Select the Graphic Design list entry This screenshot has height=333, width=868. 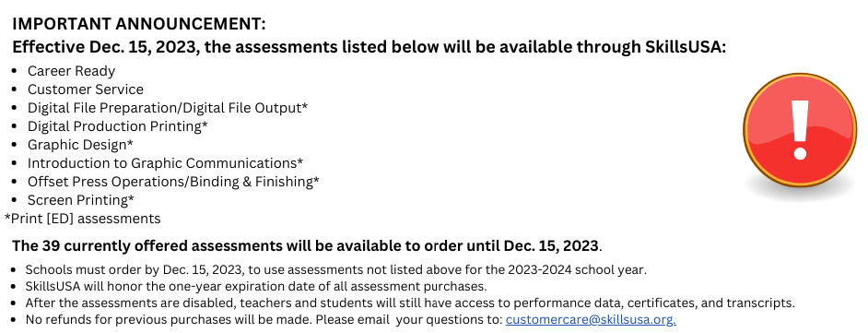tap(80, 145)
